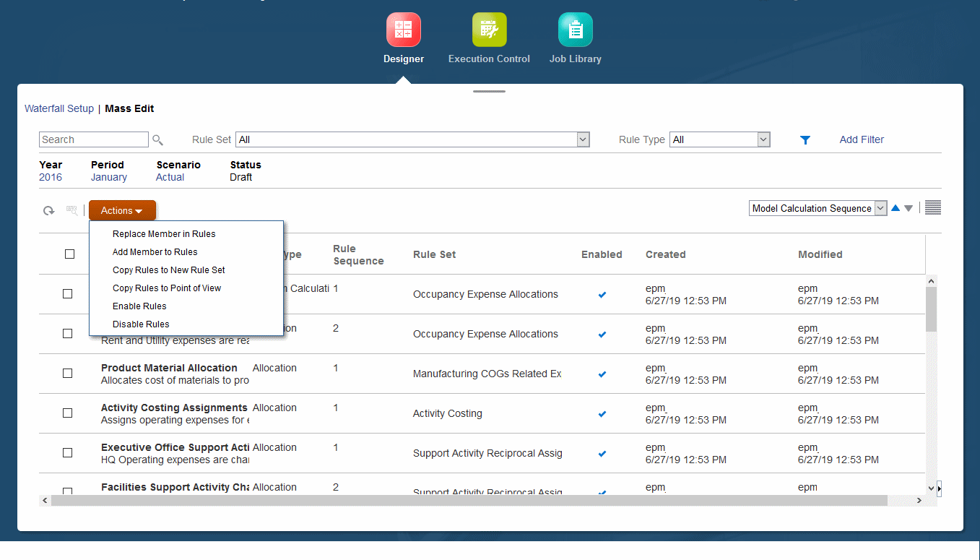Screen dimensions: 980x560
Task: Toggle the select-all checkbox in header
Action: click(69, 254)
